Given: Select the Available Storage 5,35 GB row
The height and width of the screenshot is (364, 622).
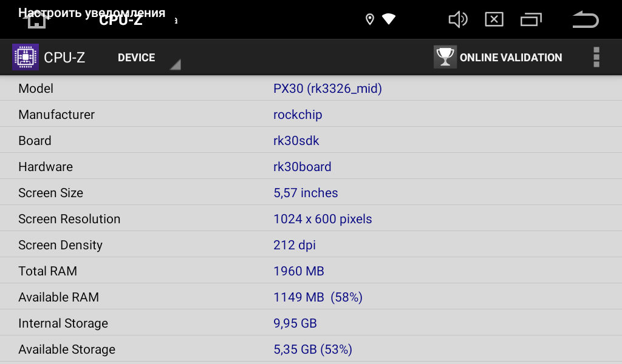Looking at the screenshot, I should pyautogui.click(x=311, y=349).
